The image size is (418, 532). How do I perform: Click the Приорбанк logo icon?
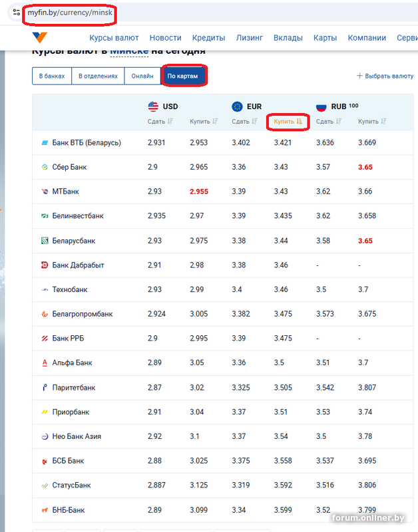pyautogui.click(x=45, y=412)
